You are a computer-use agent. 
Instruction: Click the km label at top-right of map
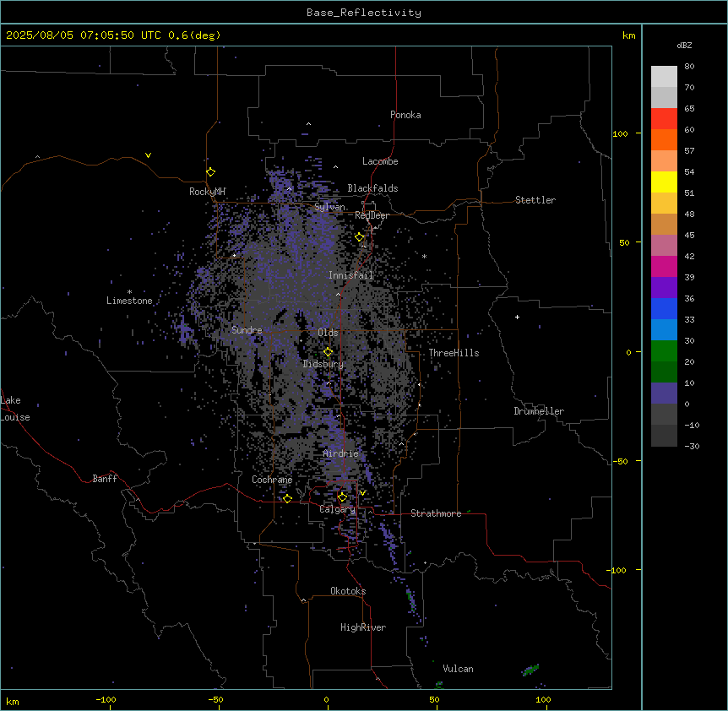[x=628, y=35]
